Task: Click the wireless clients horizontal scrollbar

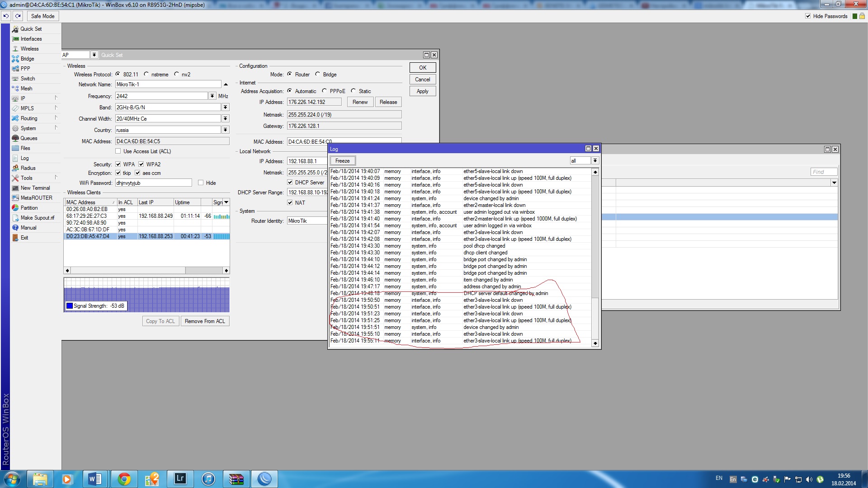Action: click(147, 271)
